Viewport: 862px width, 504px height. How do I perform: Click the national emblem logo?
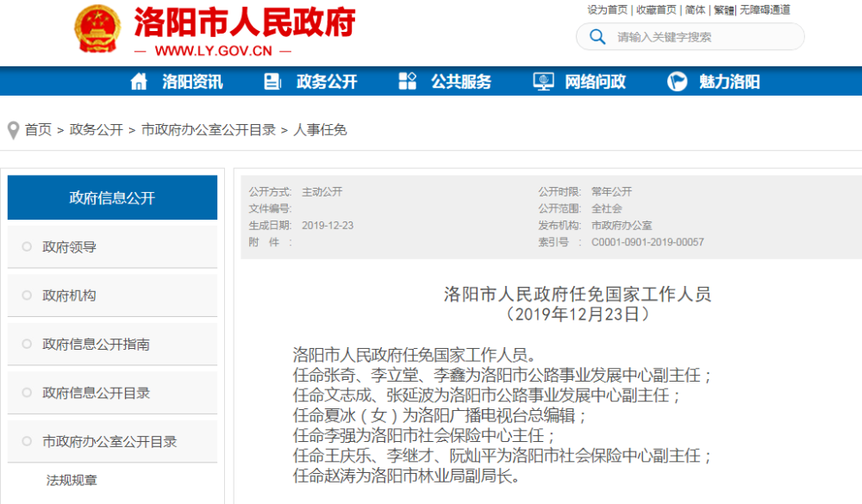tap(97, 30)
